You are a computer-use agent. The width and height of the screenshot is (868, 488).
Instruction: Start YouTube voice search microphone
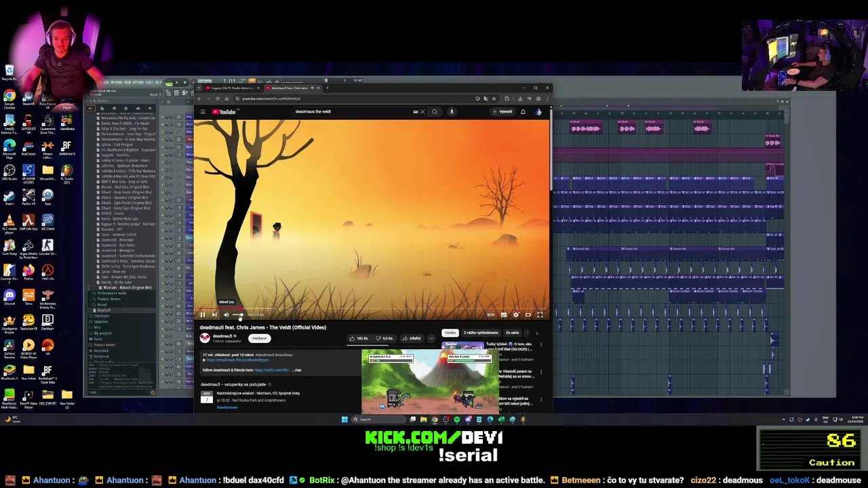[452, 112]
